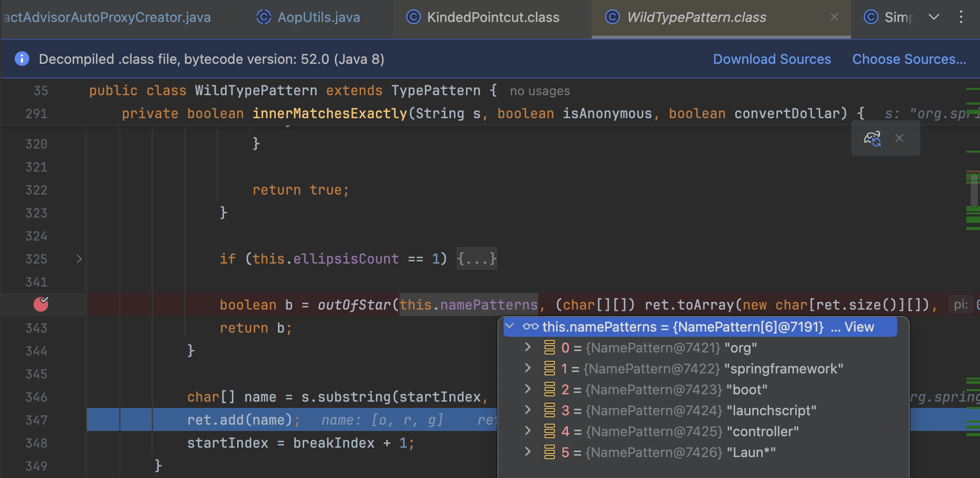Open the AopUtils.java tab
This screenshot has width=980, height=478.
(308, 17)
